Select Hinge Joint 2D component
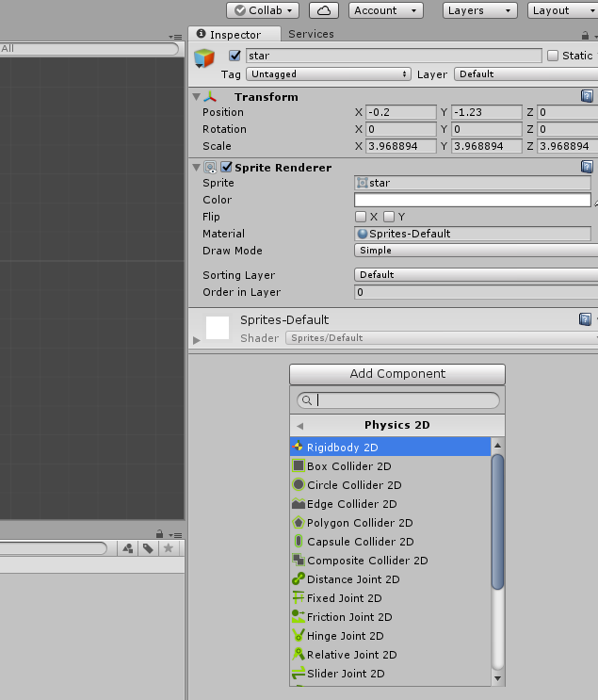This screenshot has height=700, width=598. click(390, 636)
